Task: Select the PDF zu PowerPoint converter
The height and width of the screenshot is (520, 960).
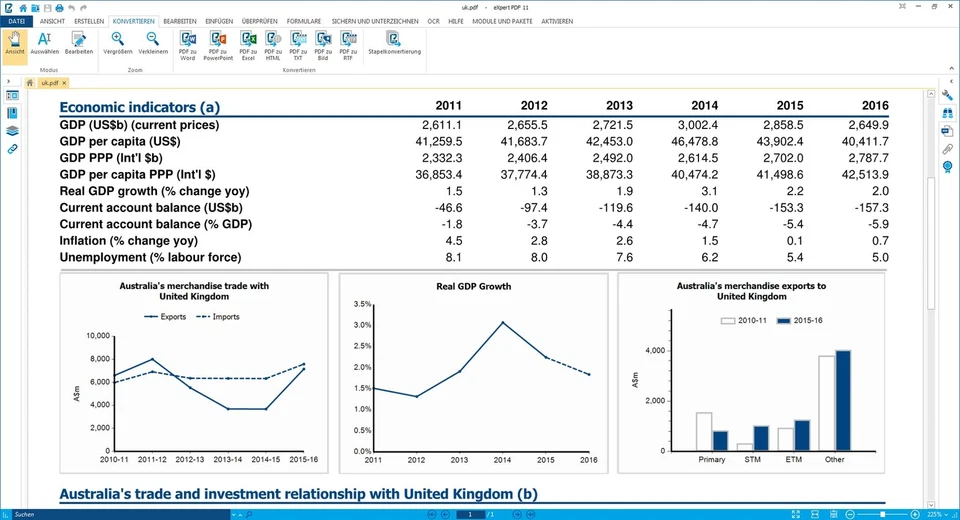Action: pos(217,43)
